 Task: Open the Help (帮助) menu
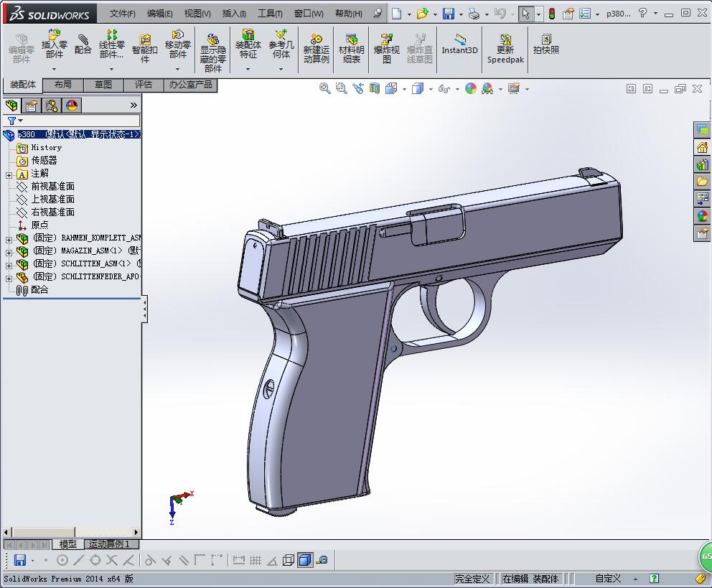(349, 14)
